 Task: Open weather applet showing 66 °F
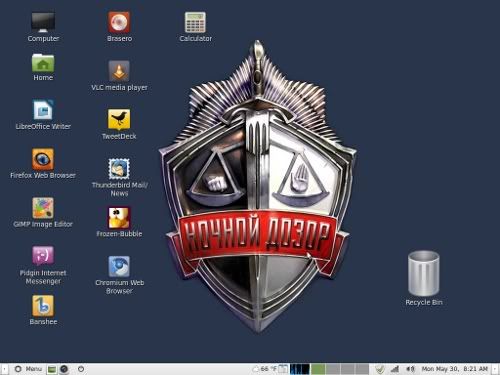pos(265,369)
